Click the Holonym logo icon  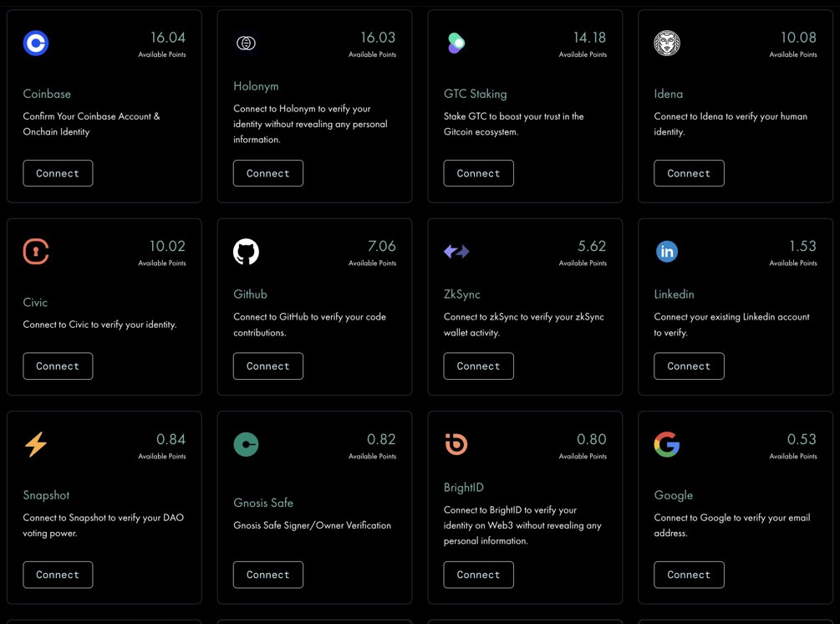click(246, 43)
